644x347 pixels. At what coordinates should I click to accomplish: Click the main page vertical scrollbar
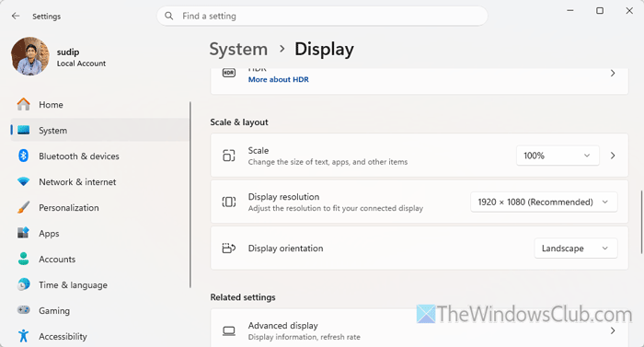pos(640,222)
